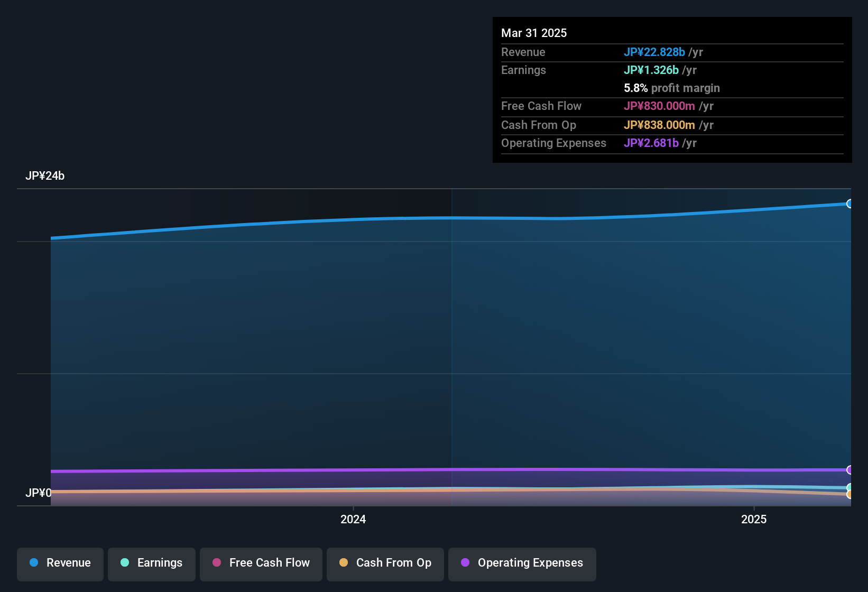Click the Free Cash Flow tooltip label
Image resolution: width=868 pixels, height=592 pixels.
[x=541, y=106]
